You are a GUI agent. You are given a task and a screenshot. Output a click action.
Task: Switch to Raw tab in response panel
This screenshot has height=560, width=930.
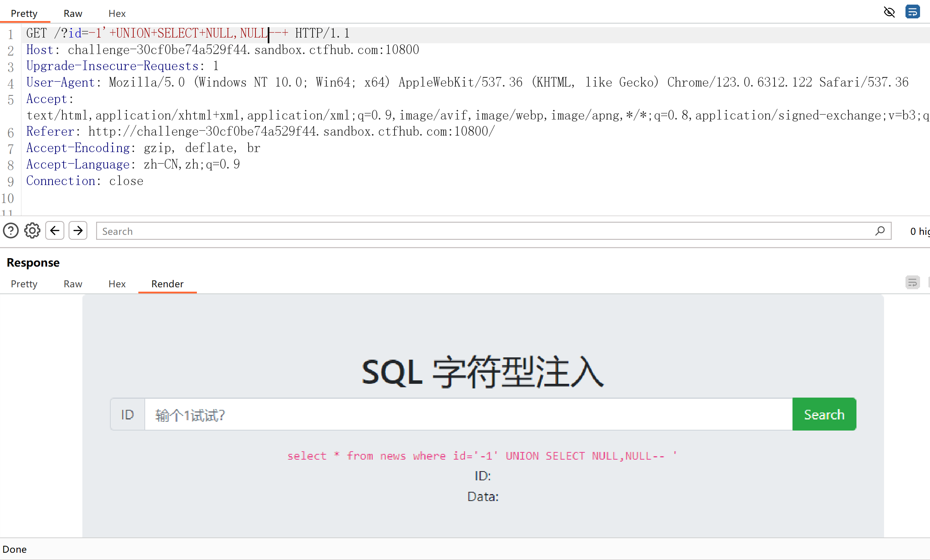[x=72, y=284]
